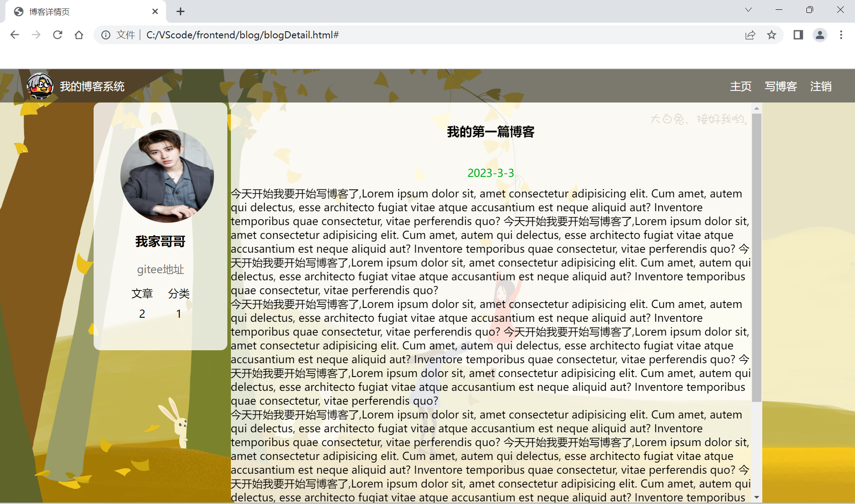Click the blog panel scrollbar thumb

[756, 258]
